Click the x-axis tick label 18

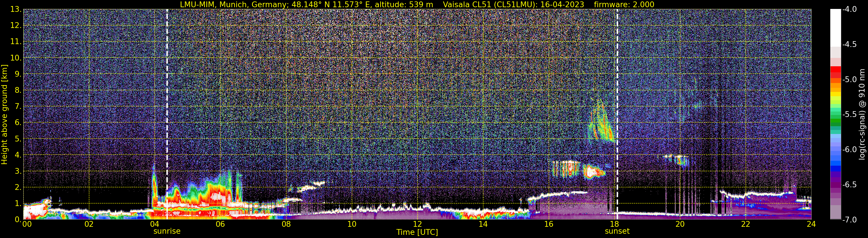tap(614, 224)
